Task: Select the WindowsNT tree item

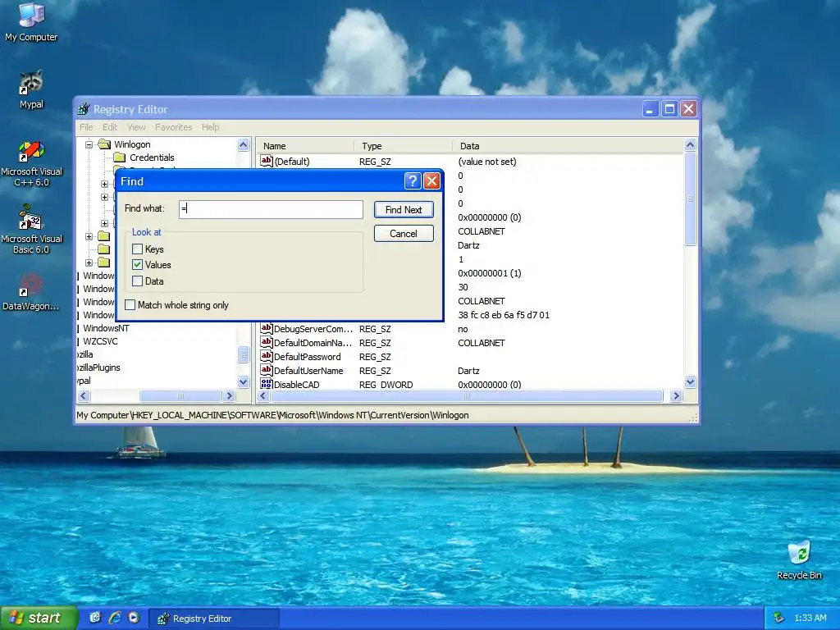Action: pos(106,328)
